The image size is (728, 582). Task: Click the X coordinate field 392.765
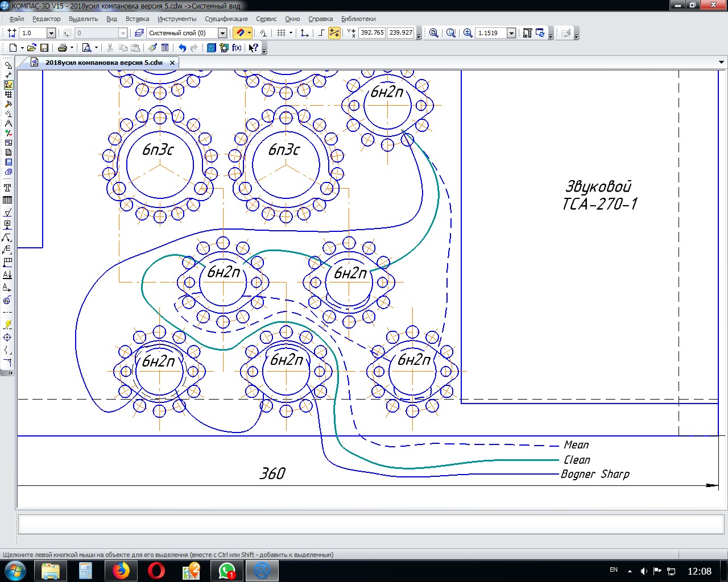tap(372, 33)
